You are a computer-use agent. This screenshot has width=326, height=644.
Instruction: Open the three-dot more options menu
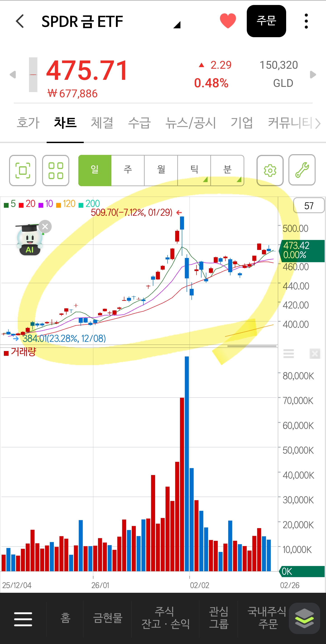pos(306,21)
